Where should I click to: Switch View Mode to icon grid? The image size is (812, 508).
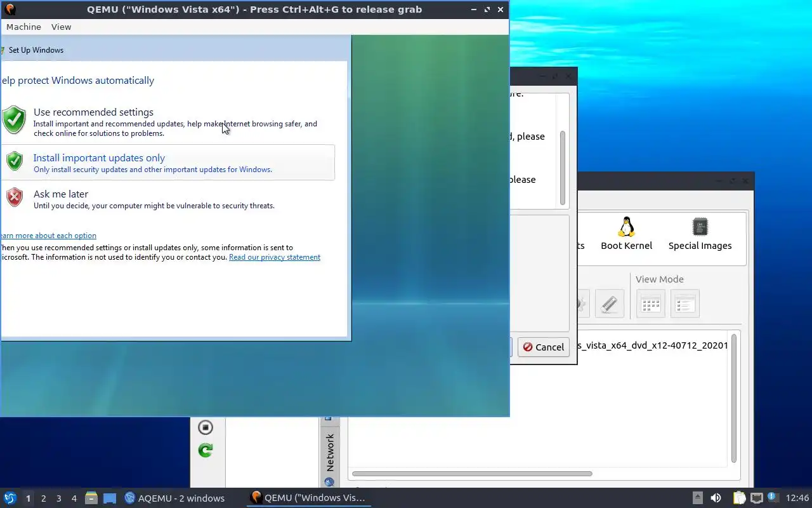[x=651, y=304]
